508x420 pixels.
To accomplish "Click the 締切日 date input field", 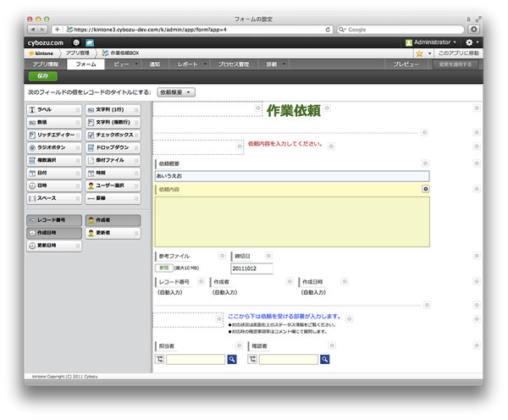I will pos(251,268).
